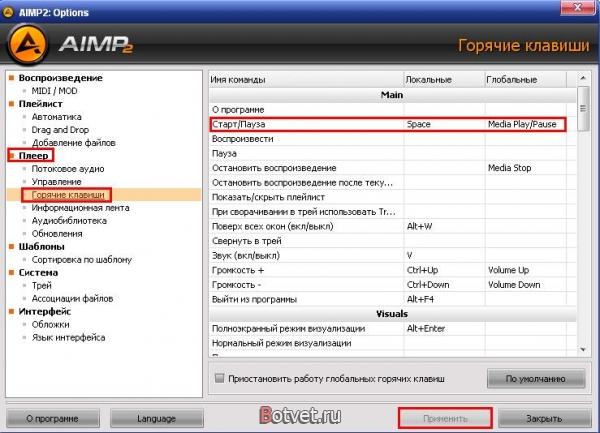Image resolution: width=600 pixels, height=433 pixels.
Task: Open Язык интерфейса settings
Action: pos(68,337)
